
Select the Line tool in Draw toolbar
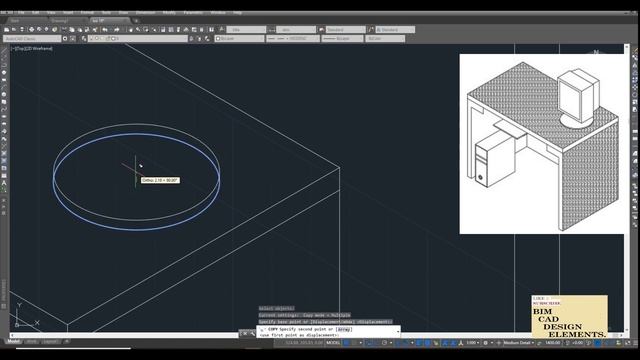(x=4, y=51)
